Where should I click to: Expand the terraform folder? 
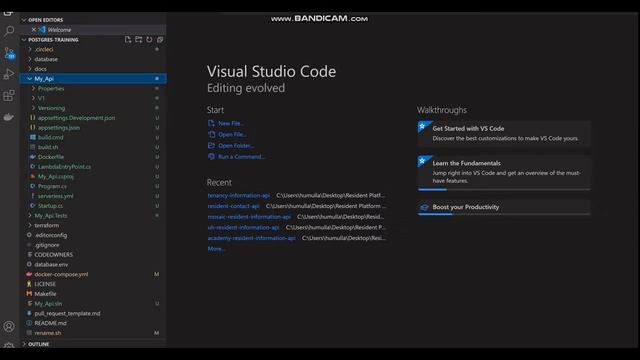30,225
